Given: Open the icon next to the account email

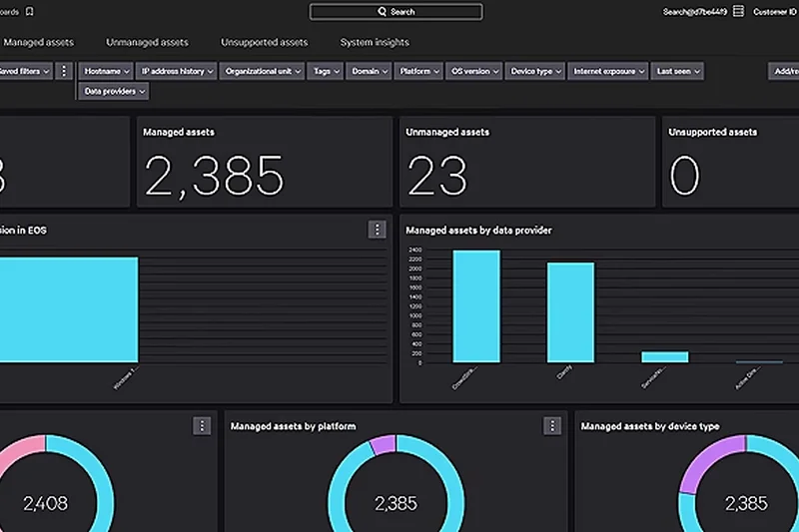Looking at the screenshot, I should tap(738, 12).
